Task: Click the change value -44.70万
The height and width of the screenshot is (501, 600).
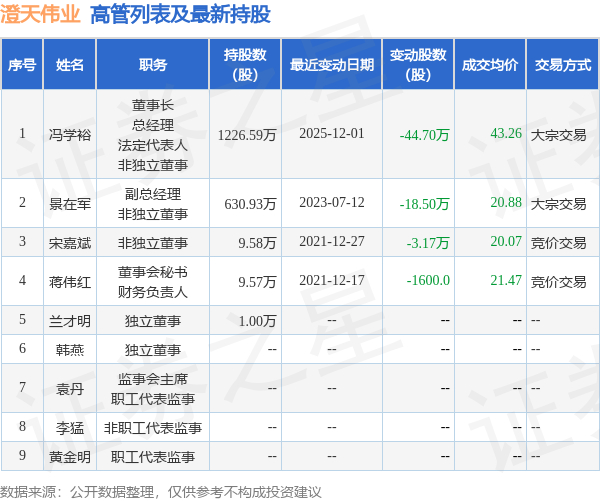Action: (x=424, y=135)
